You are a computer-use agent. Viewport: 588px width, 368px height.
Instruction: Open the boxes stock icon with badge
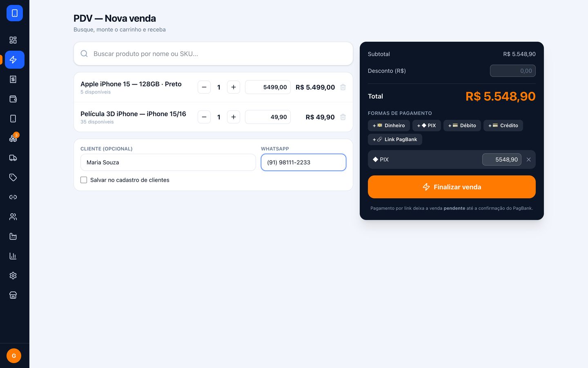[x=13, y=138]
